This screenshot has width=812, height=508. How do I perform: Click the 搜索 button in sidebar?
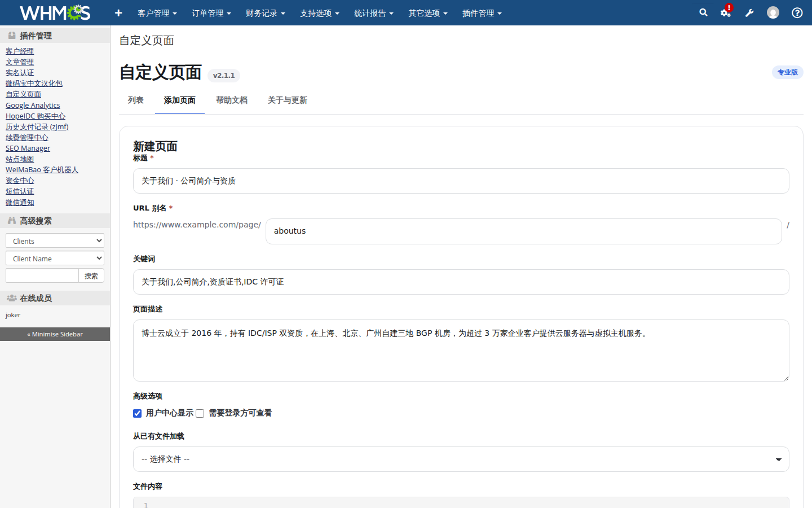tap(91, 275)
